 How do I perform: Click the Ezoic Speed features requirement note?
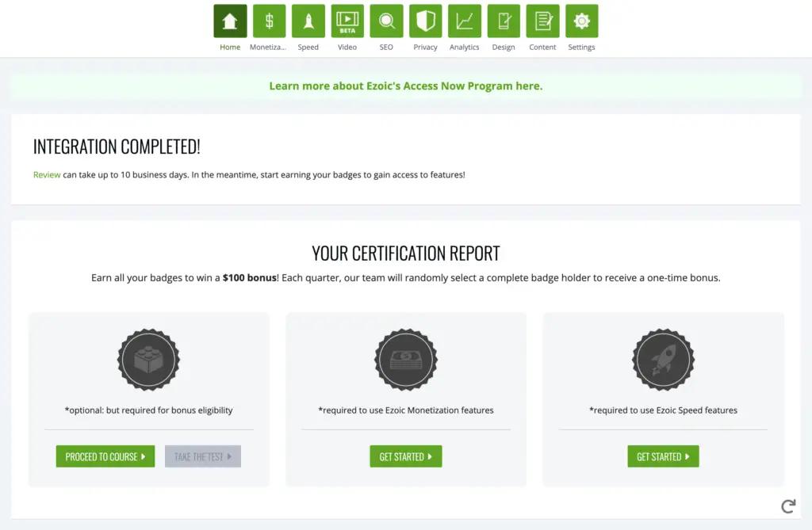point(664,410)
